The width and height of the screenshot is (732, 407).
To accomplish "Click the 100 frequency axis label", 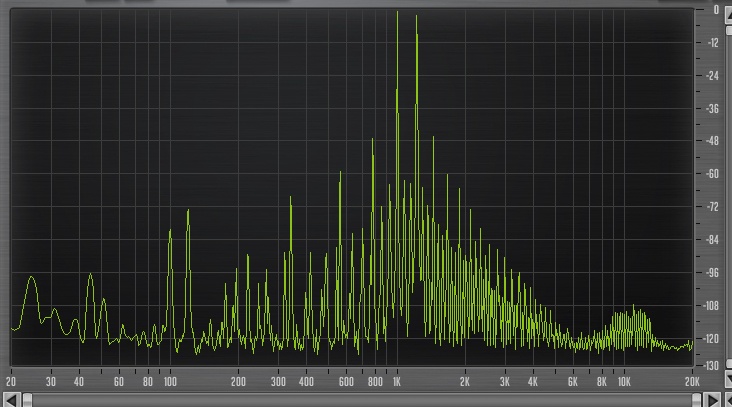I will point(170,382).
